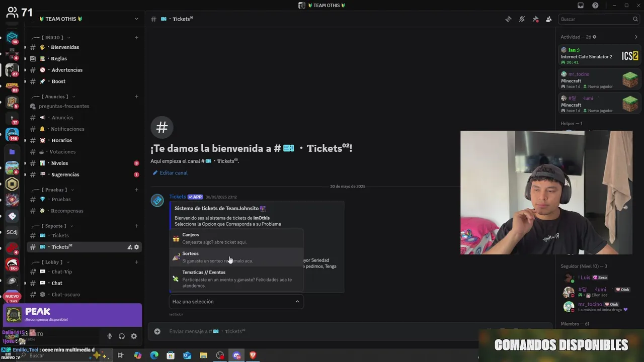Screen dimensions: 644x362
Task: Open edit channel gear on Tickets⁰² channel
Action: coord(136,247)
